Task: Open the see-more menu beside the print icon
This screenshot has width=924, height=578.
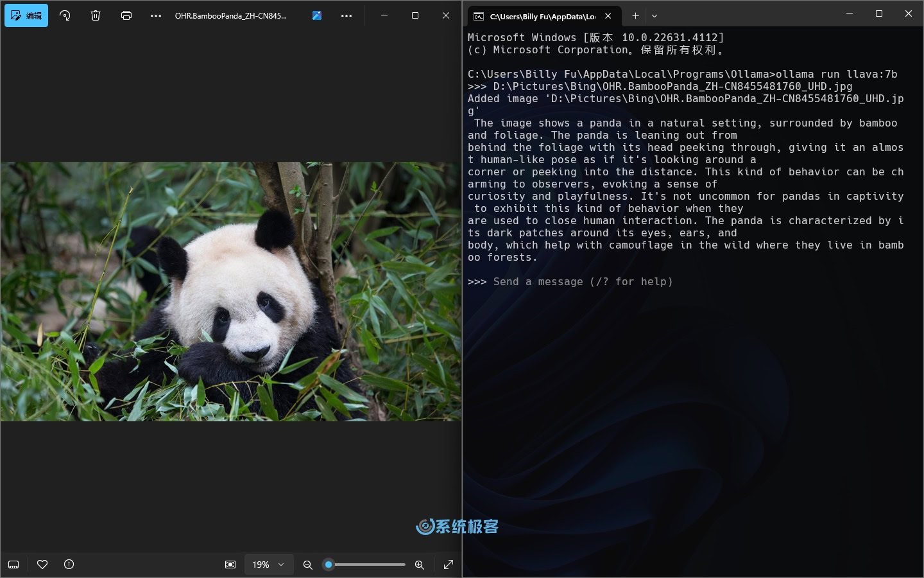Action: pos(156,15)
